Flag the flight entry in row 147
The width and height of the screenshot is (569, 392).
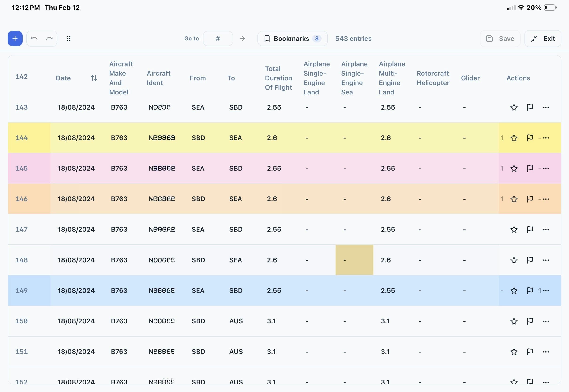pos(530,229)
